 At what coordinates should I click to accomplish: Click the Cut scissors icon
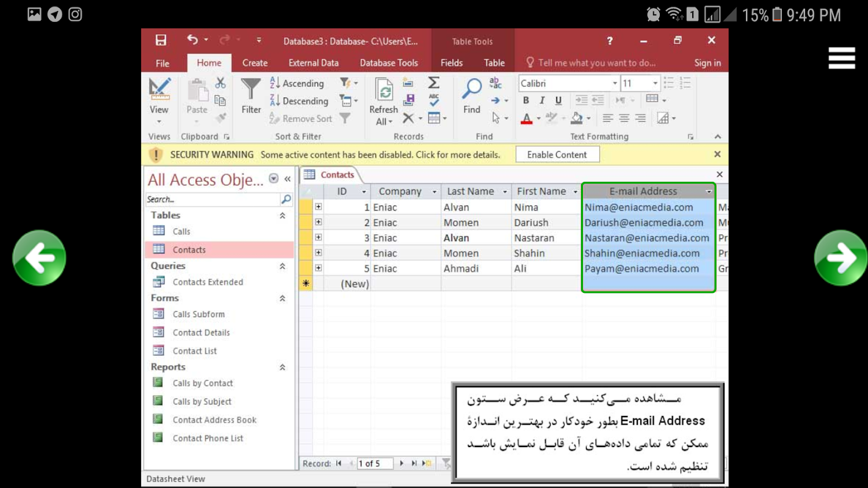pyautogui.click(x=220, y=83)
